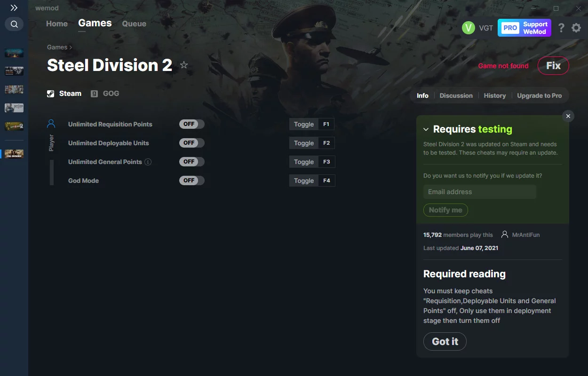Switch to the Games tab
The height and width of the screenshot is (376, 588).
pos(95,23)
